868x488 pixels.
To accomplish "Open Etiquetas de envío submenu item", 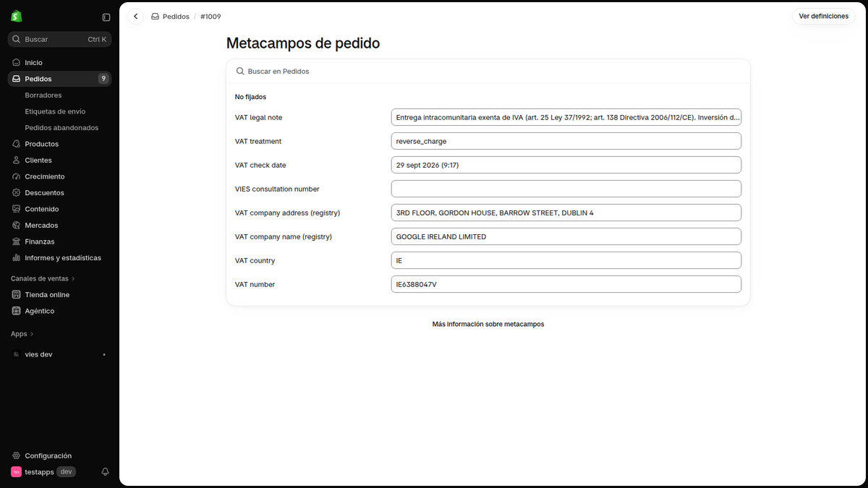I will 55,111.
